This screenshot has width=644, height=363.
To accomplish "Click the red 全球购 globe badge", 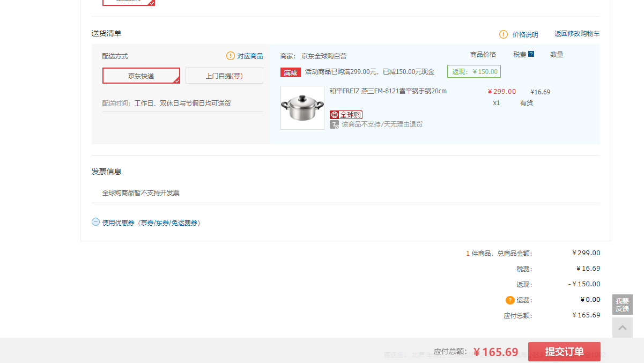I will [x=346, y=115].
